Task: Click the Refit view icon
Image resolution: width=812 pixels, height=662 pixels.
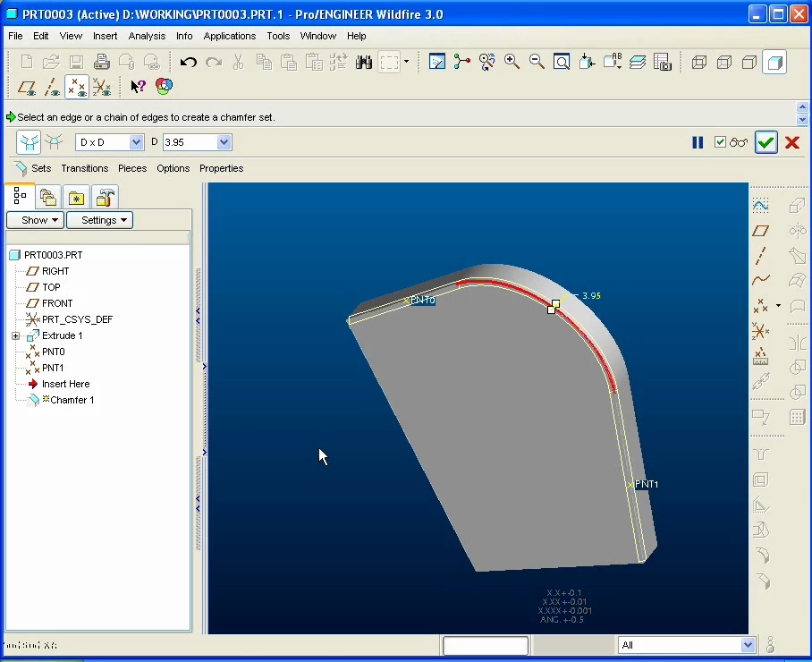Action: coord(562,62)
